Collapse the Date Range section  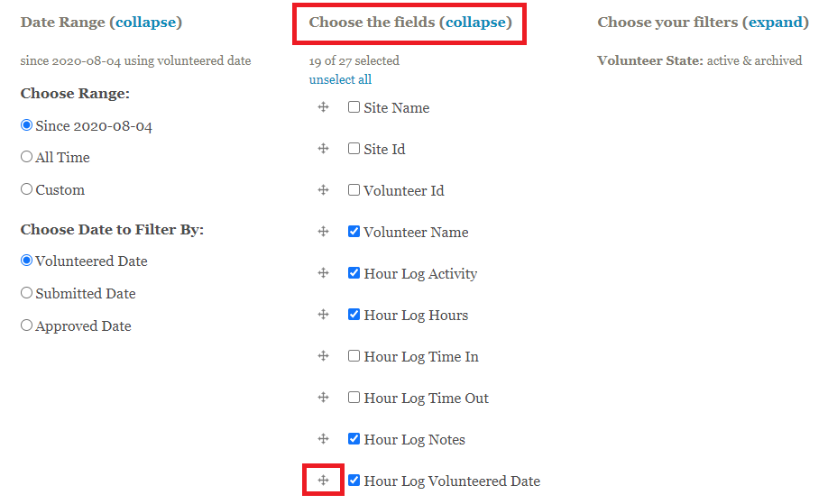(148, 22)
